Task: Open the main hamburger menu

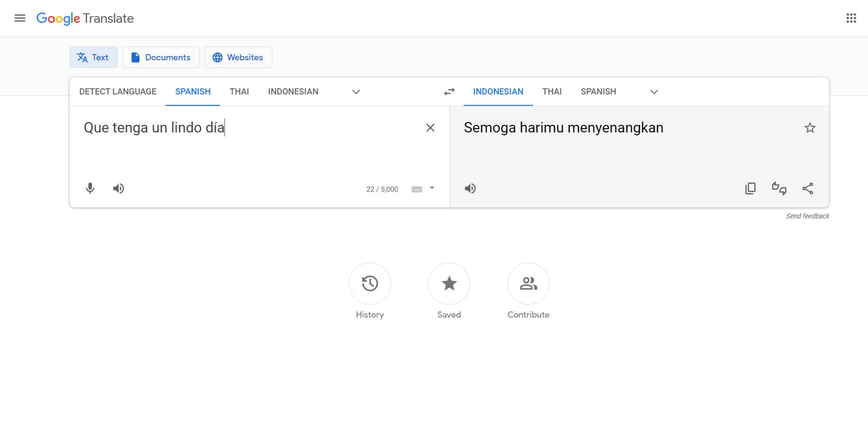Action: pyautogui.click(x=19, y=19)
